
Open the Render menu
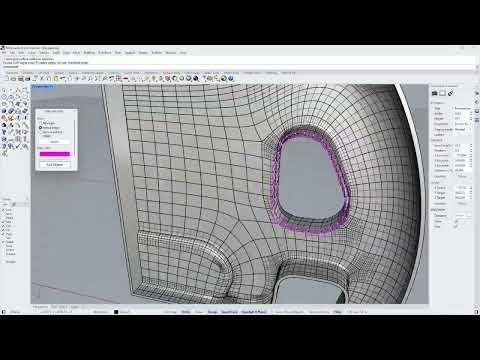point(143,53)
